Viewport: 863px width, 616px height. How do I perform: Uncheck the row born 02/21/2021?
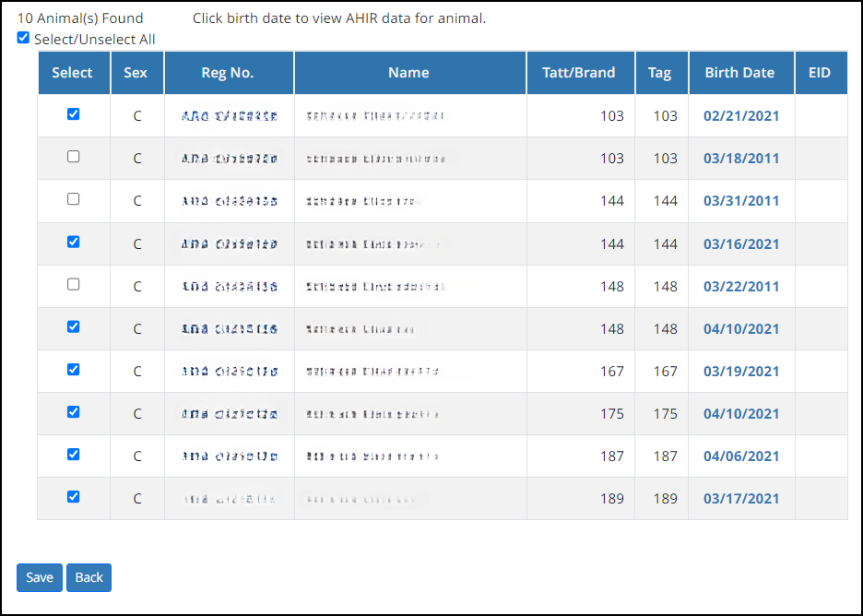point(73,114)
